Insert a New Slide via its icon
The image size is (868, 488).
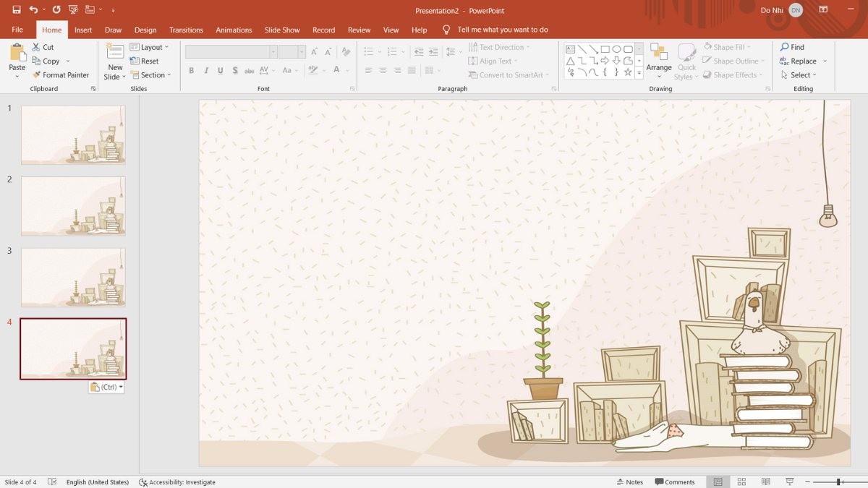(115, 52)
